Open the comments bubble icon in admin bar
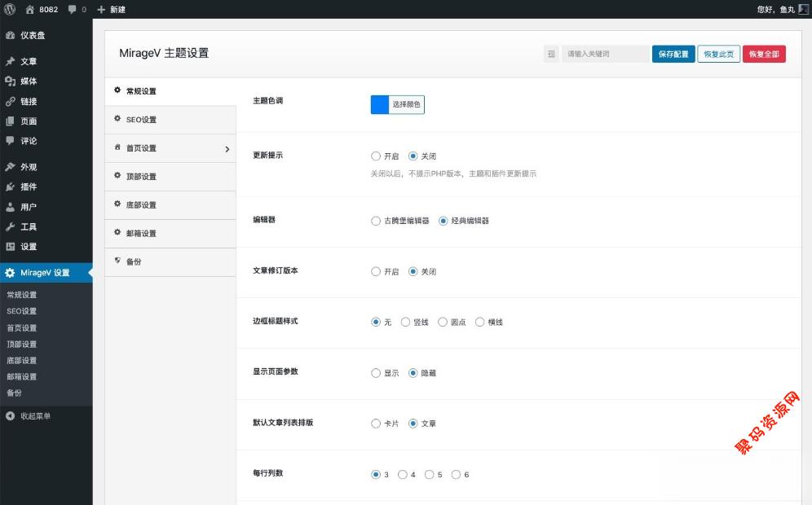The width and height of the screenshot is (812, 505). [x=73, y=9]
